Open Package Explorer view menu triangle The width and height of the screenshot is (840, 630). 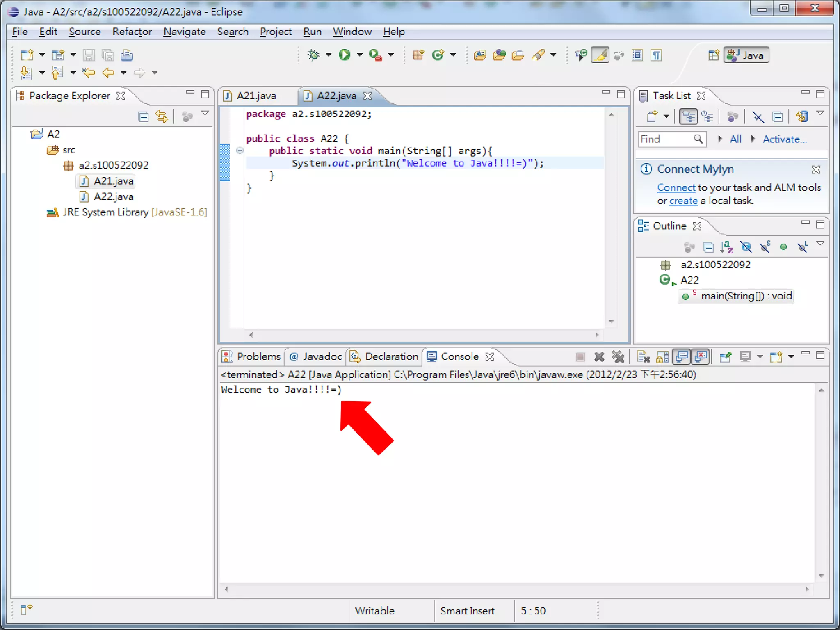(205, 113)
